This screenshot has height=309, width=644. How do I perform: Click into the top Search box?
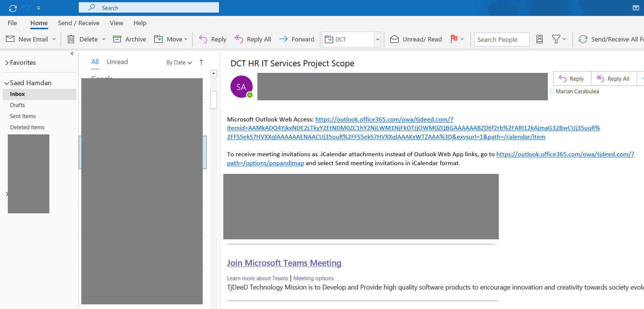(x=149, y=7)
